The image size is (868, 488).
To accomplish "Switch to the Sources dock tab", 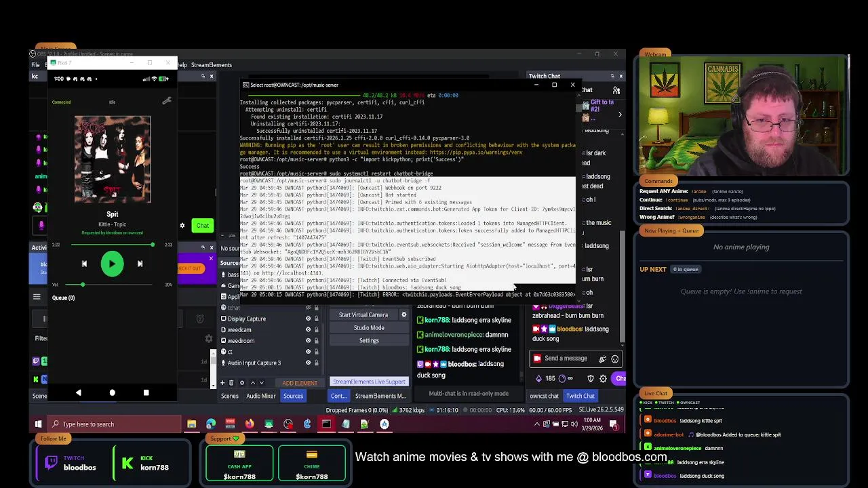I will pyautogui.click(x=293, y=396).
